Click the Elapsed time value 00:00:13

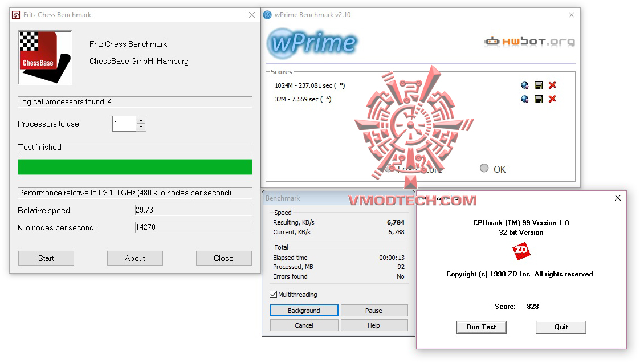click(x=392, y=258)
